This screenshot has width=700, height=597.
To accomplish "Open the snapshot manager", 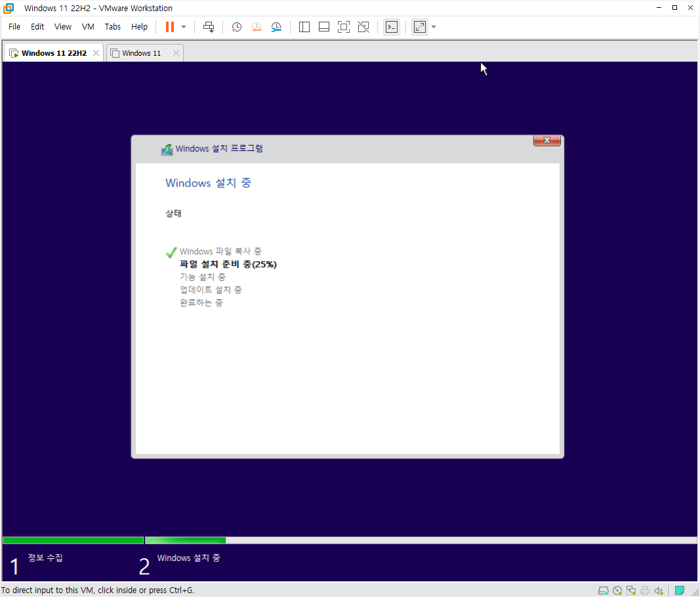I will [276, 27].
